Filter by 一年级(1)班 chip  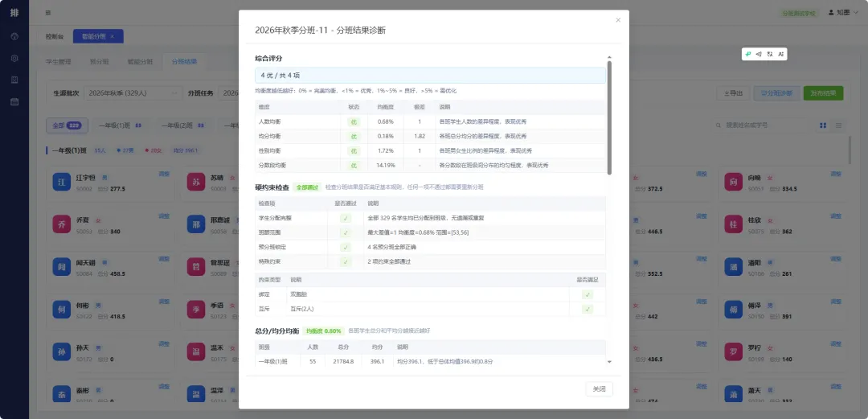tap(120, 125)
